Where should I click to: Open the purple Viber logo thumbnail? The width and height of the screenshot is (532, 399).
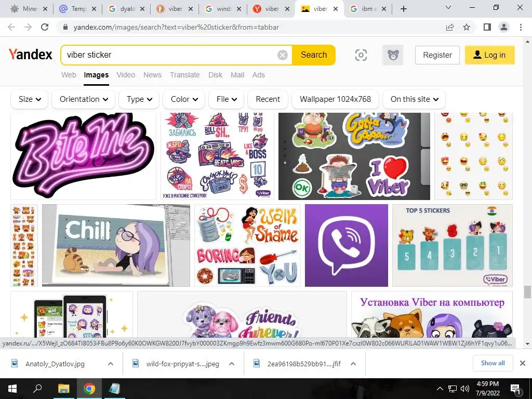pyautogui.click(x=347, y=245)
